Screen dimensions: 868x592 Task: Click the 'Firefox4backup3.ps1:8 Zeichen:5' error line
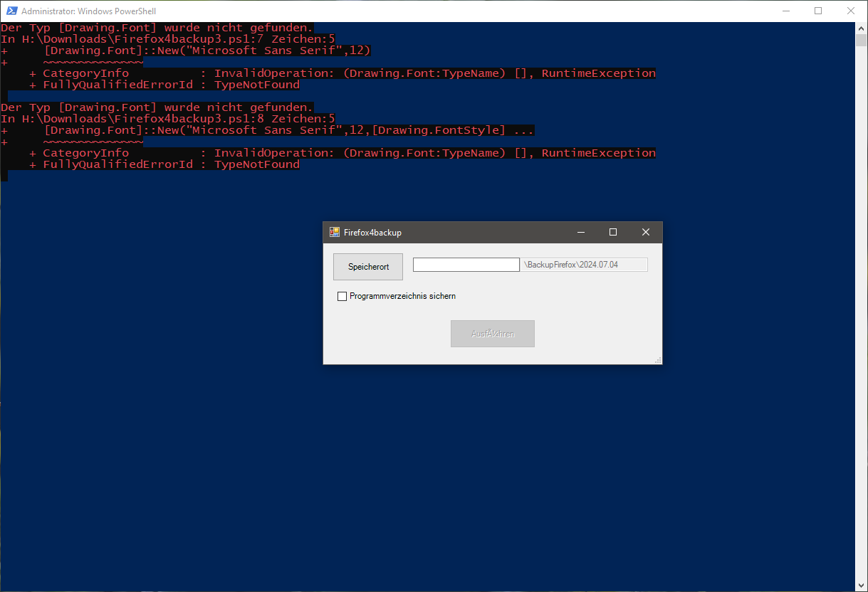(x=168, y=119)
